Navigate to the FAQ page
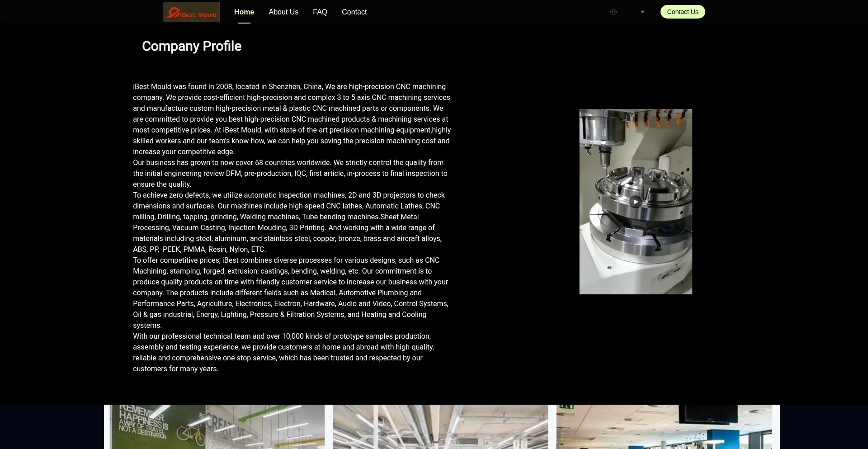Viewport: 868px width, 449px height. pos(320,12)
